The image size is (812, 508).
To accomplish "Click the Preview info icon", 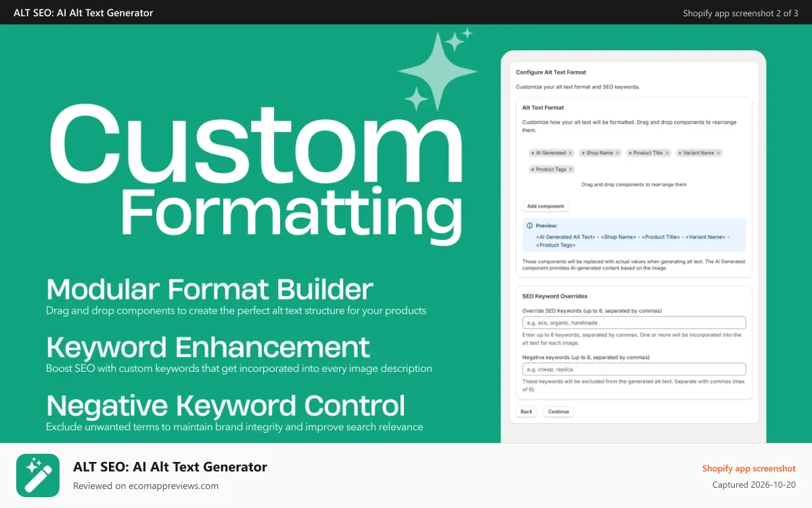I will coord(530,226).
